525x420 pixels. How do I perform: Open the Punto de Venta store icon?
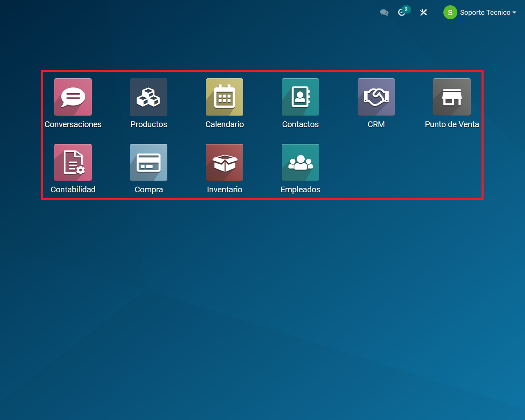(452, 97)
